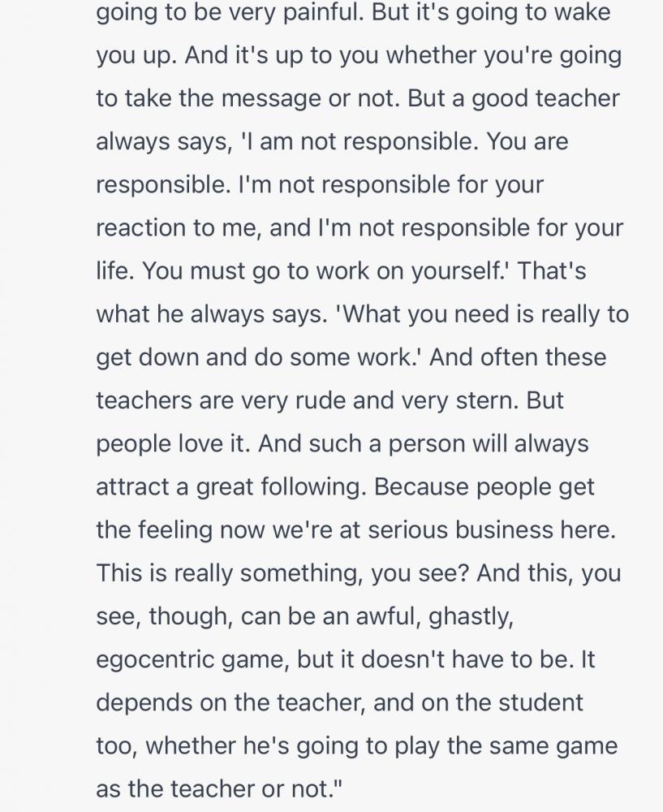This screenshot has width=663, height=812.
Task: Click the phrase 'And often these'
Action: (518, 357)
